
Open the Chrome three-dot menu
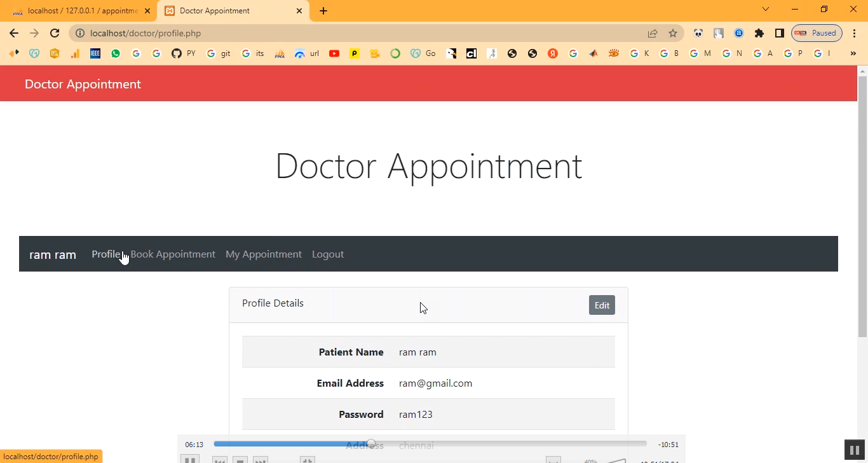855,33
